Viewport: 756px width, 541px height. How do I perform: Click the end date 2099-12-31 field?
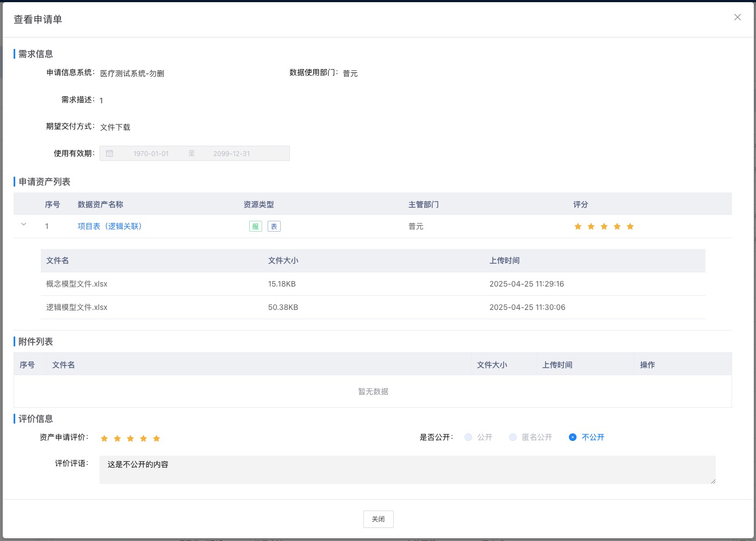(x=232, y=153)
